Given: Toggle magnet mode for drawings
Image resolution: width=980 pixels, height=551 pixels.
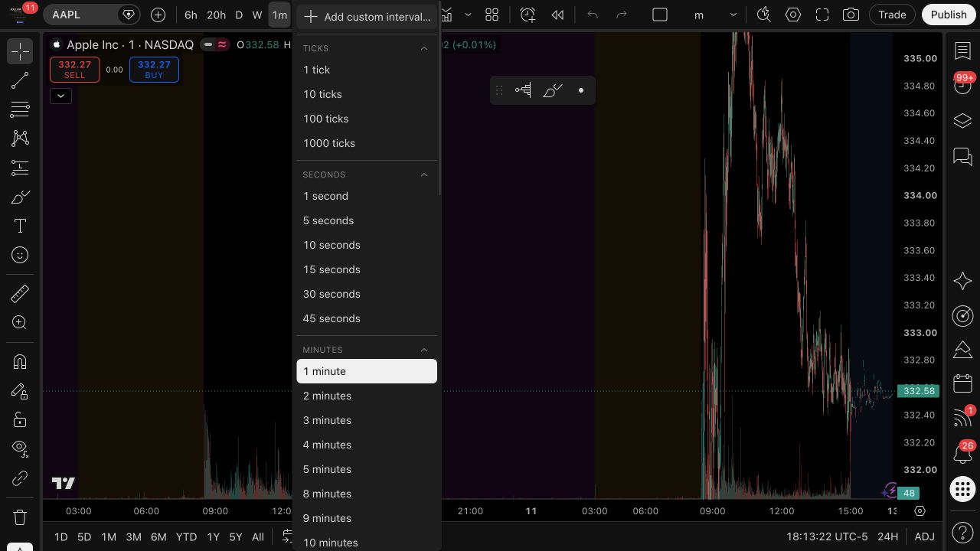Looking at the screenshot, I should point(20,362).
